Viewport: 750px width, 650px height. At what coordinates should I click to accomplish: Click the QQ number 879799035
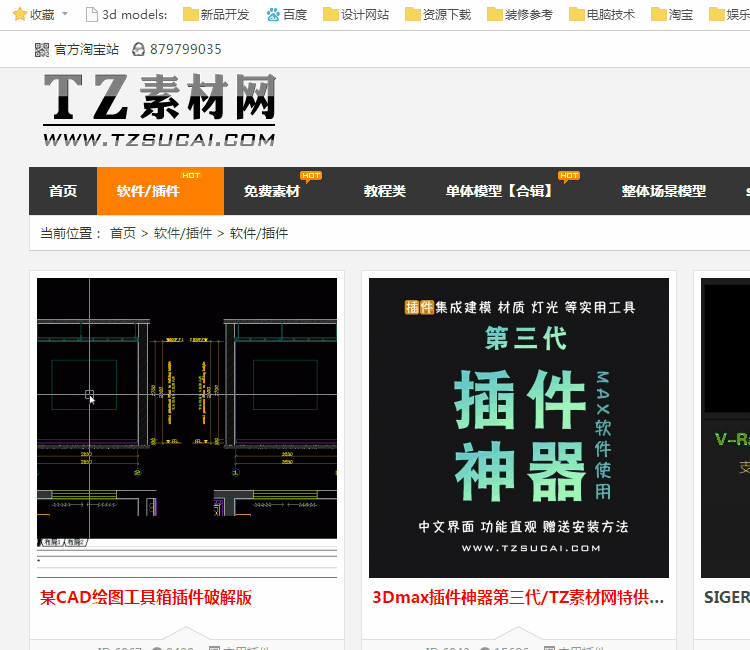tap(186, 49)
